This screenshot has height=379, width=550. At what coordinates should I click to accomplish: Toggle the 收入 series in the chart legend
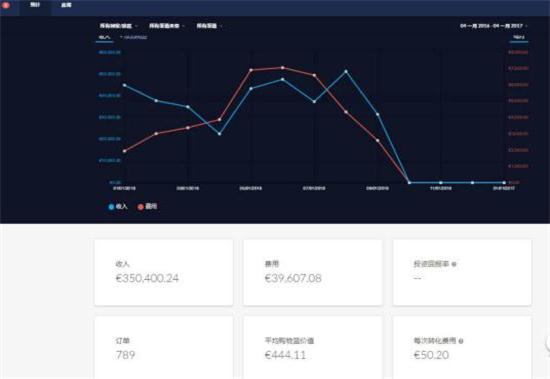pyautogui.click(x=118, y=207)
